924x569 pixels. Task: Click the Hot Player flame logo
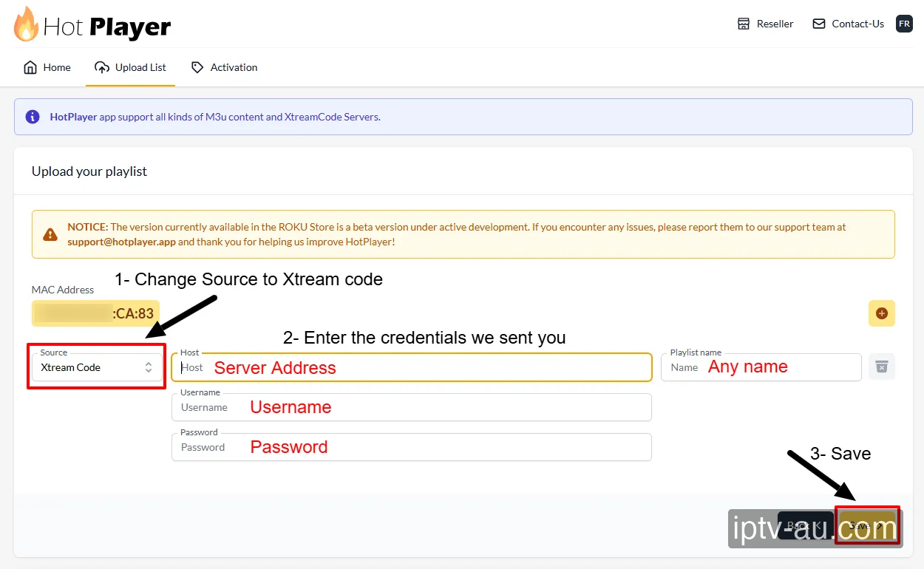pos(26,24)
